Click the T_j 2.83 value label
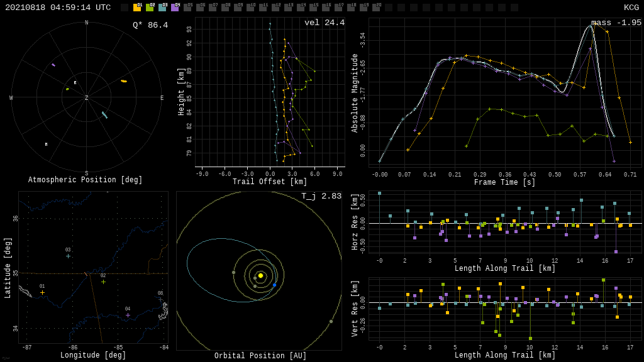The height and width of the screenshot is (362, 644). (x=321, y=196)
